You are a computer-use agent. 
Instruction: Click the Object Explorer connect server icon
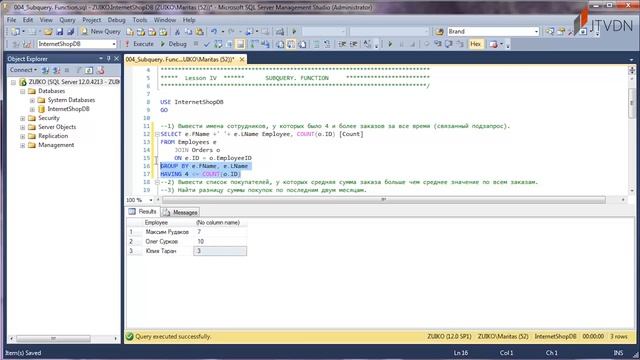tap(45, 70)
